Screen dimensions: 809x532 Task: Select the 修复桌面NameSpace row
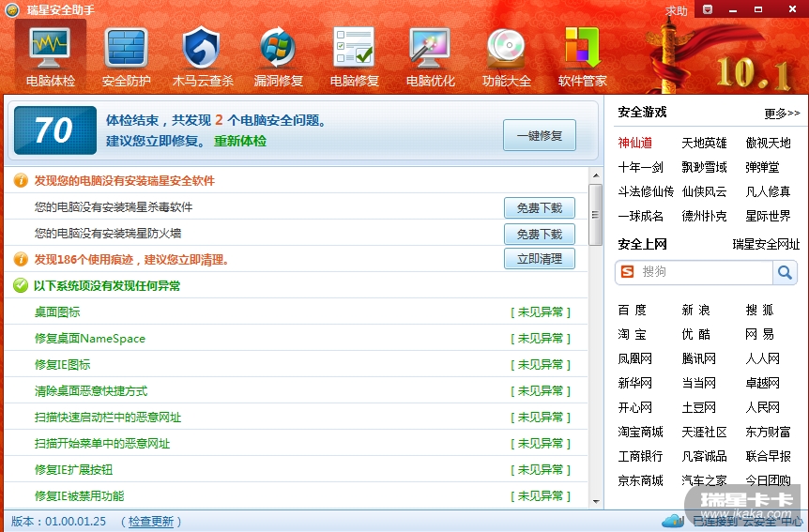[x=297, y=338]
